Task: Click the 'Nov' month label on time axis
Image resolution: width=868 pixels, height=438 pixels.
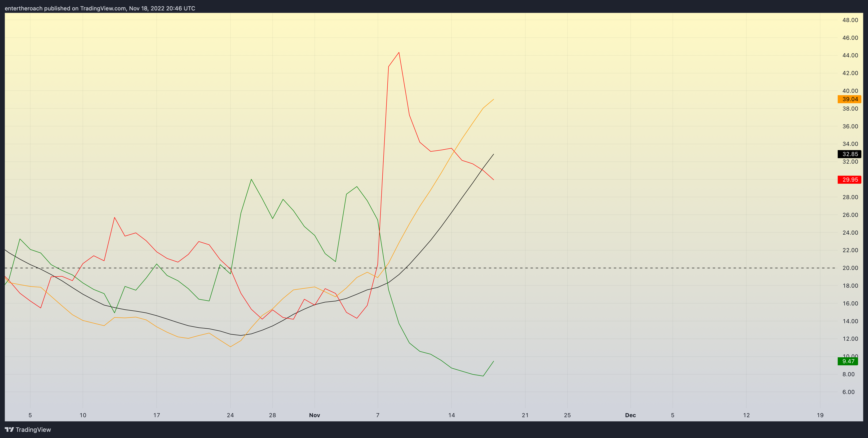Action: (314, 416)
